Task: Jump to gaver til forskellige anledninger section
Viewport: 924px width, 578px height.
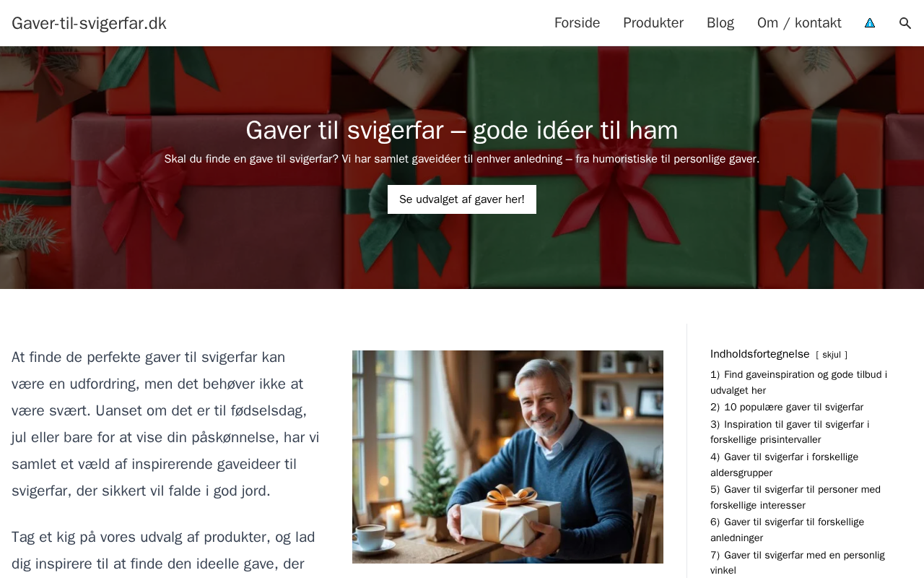Action: click(787, 530)
